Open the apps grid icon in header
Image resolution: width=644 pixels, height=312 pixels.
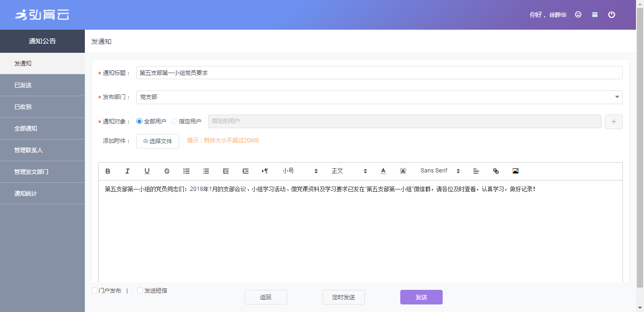click(595, 15)
